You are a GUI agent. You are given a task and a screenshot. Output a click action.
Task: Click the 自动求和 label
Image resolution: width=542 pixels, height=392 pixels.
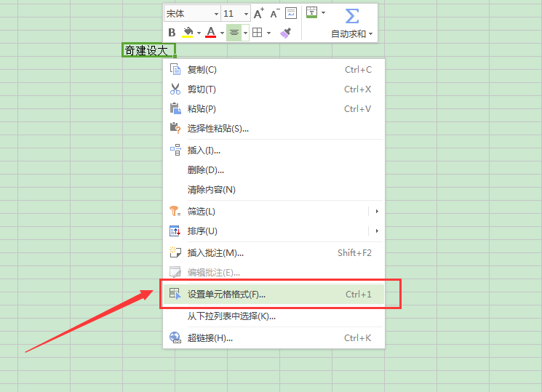pos(348,34)
